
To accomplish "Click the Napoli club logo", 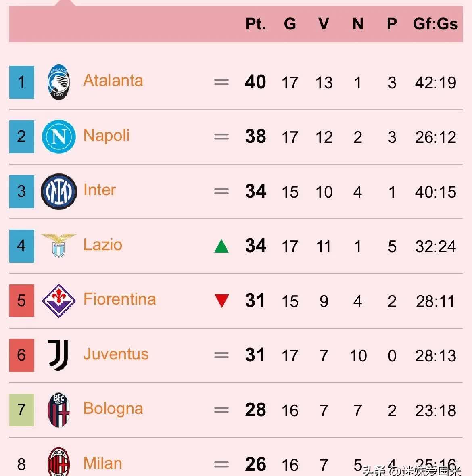I will (59, 137).
